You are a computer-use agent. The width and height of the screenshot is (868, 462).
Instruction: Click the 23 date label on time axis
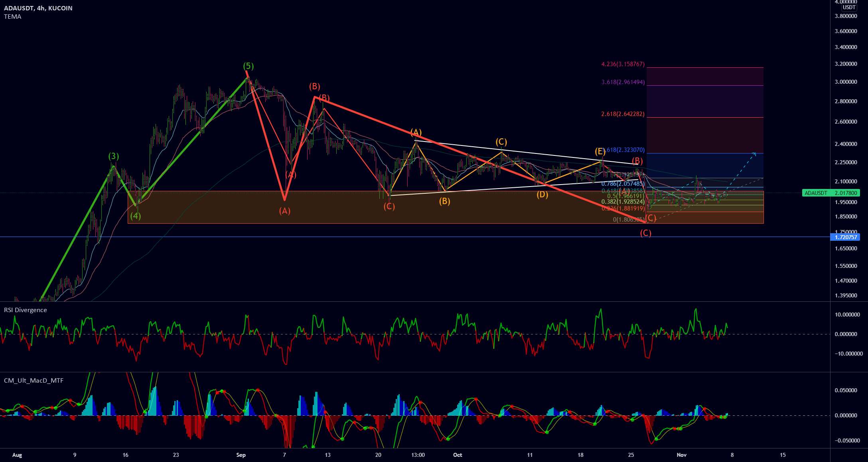click(x=176, y=455)
